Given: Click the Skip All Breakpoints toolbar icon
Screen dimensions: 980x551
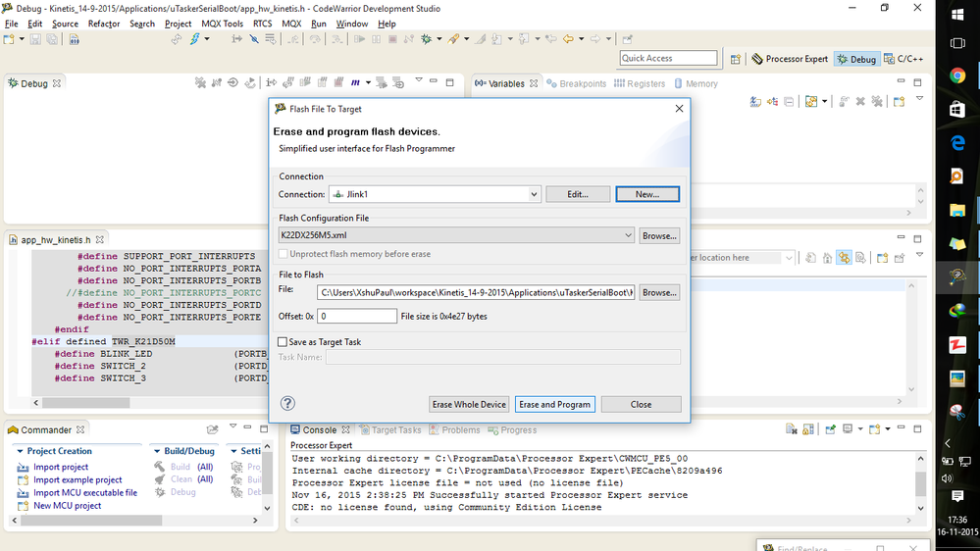Looking at the screenshot, I should tap(254, 39).
